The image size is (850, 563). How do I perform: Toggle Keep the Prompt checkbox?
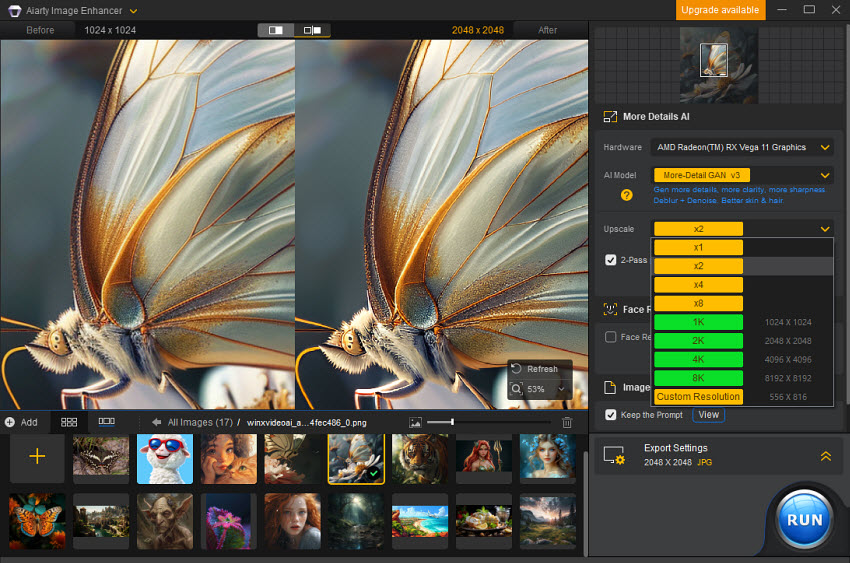[x=610, y=415]
